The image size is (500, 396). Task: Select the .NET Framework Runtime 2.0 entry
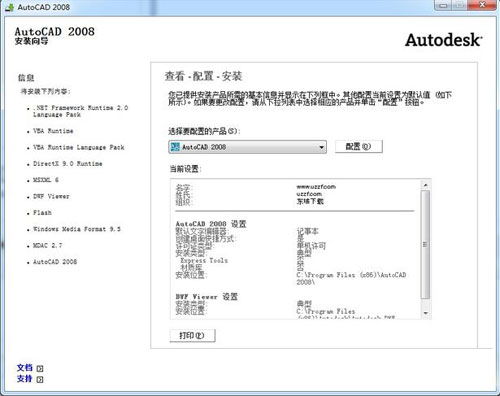pos(80,111)
